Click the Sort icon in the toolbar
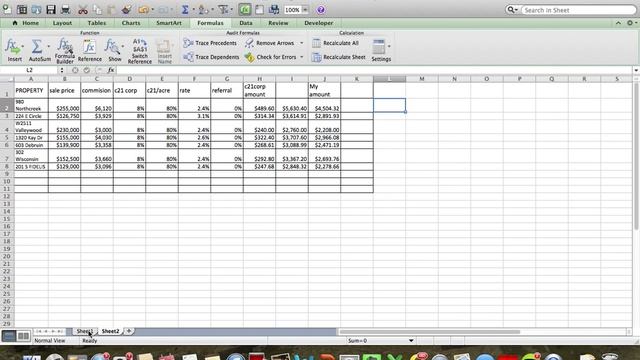The width and height of the screenshot is (640, 360). 204,9
